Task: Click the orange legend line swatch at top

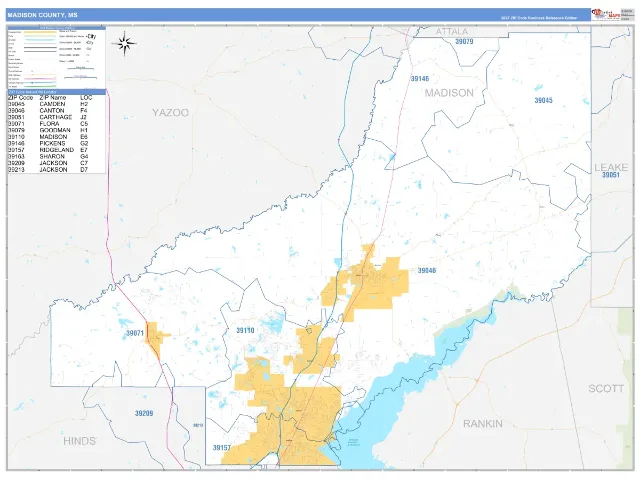Action: tap(40, 32)
